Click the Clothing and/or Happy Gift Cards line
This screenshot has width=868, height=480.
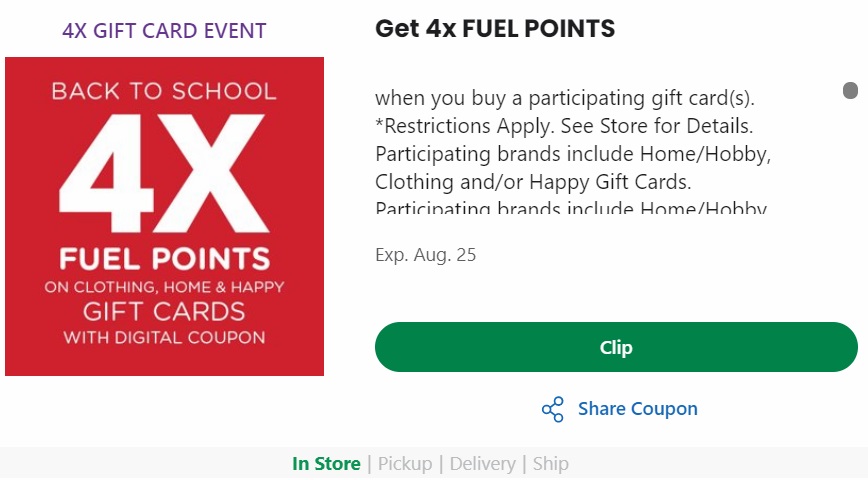pos(533,183)
